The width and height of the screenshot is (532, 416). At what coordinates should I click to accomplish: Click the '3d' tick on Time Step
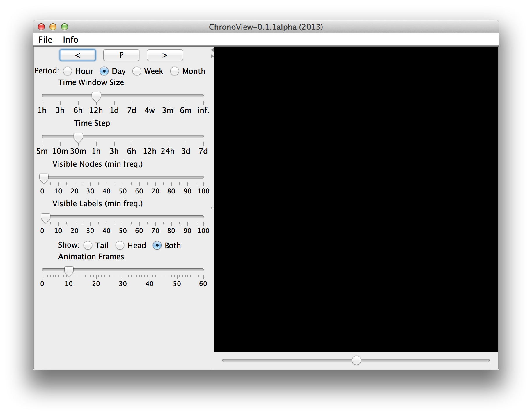coord(186,151)
